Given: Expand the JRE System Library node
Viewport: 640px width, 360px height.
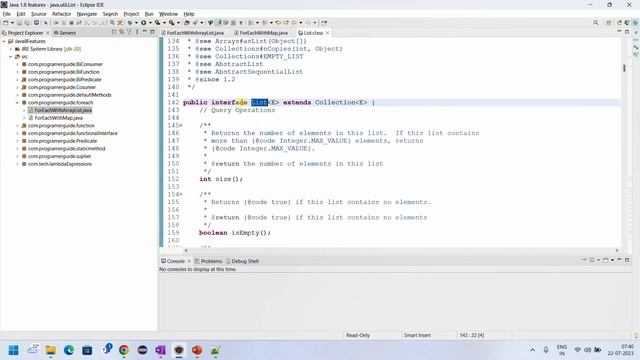Looking at the screenshot, I should pos(11,49).
